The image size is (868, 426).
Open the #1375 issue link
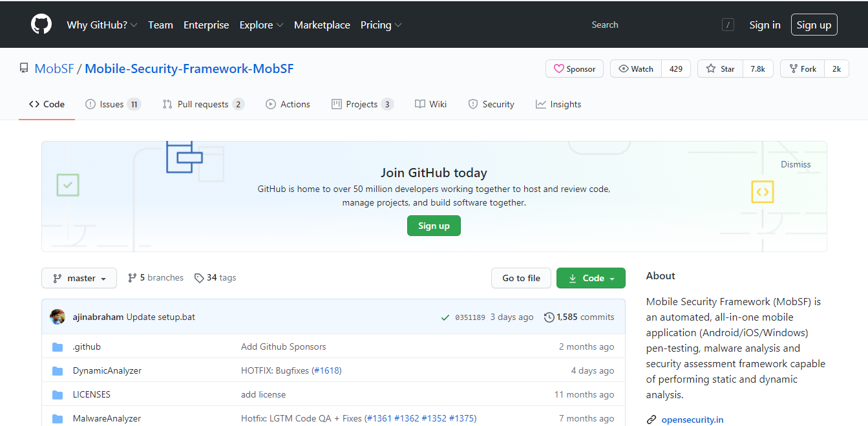pos(461,418)
